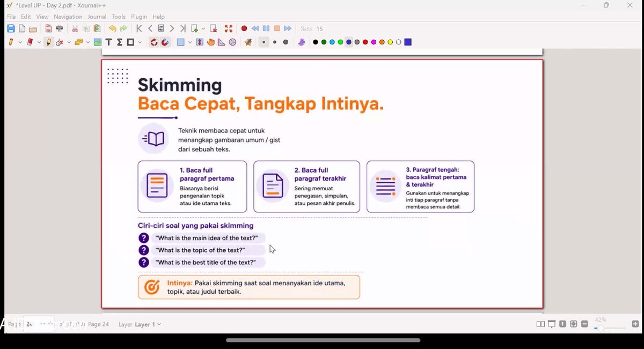Click the Save document icon
Image resolution: width=644 pixels, height=349 pixels.
tap(11, 28)
